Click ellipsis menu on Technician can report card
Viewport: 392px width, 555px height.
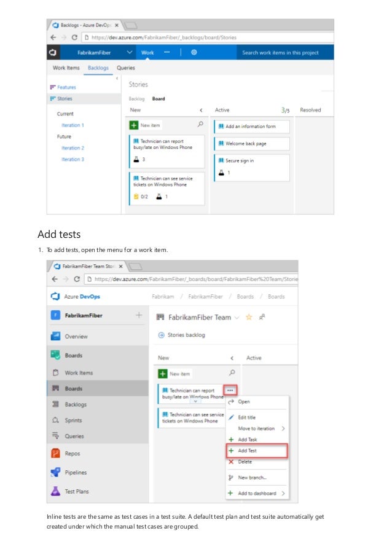tap(230, 390)
